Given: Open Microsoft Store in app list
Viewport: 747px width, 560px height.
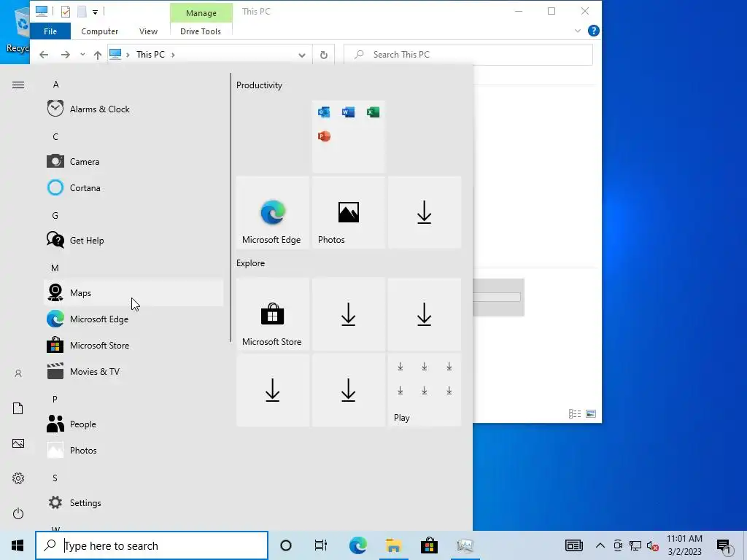Looking at the screenshot, I should tap(133, 345).
